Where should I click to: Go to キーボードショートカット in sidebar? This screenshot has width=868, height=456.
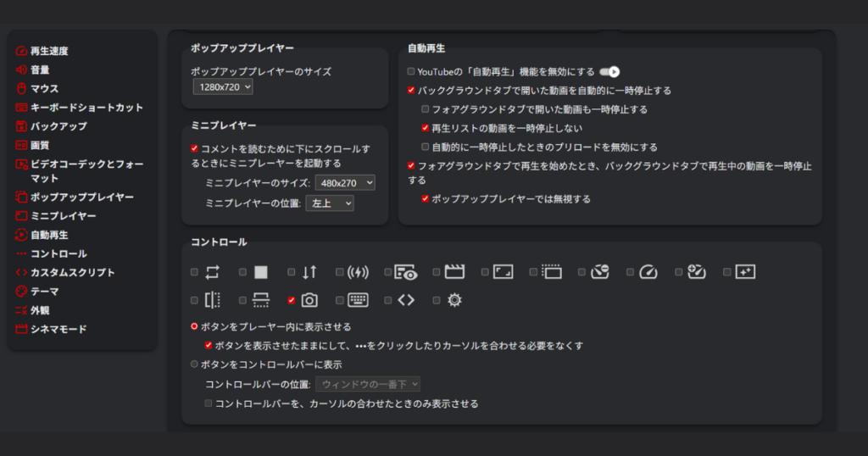coord(86,108)
